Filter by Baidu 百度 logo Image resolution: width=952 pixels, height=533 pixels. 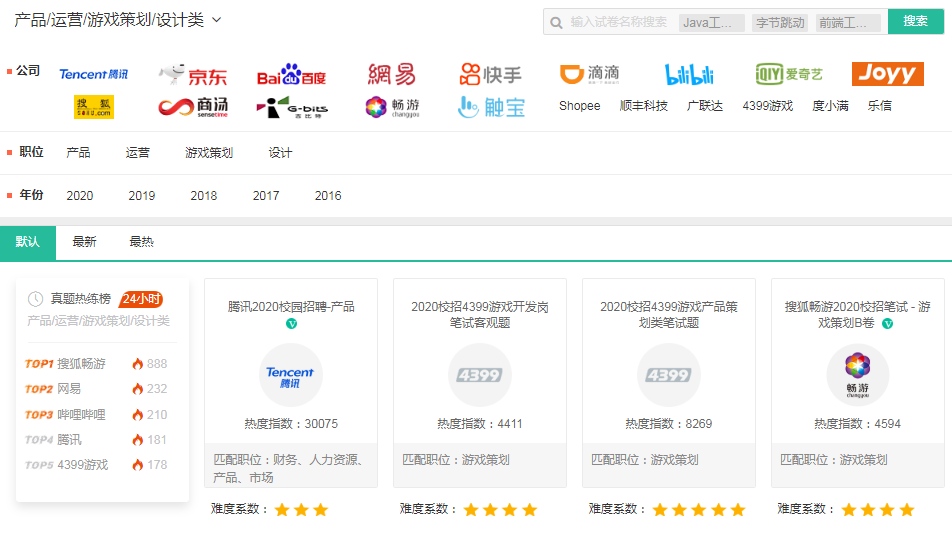point(291,75)
